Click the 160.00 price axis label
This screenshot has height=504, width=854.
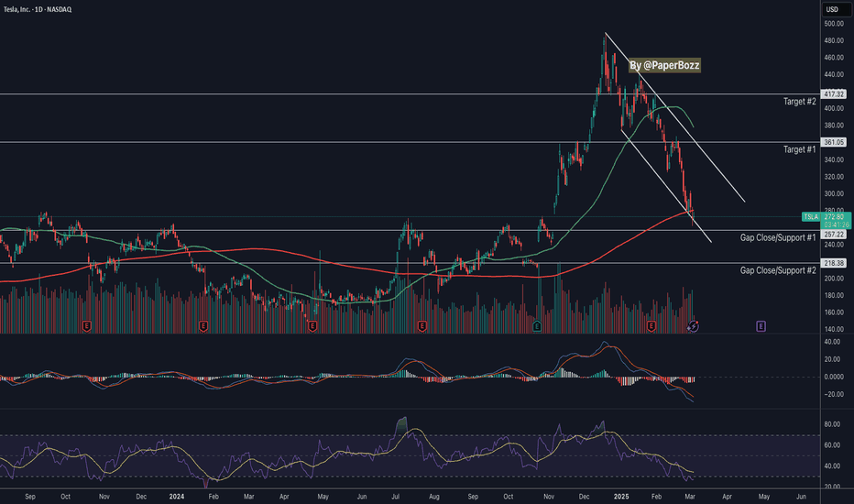(834, 312)
